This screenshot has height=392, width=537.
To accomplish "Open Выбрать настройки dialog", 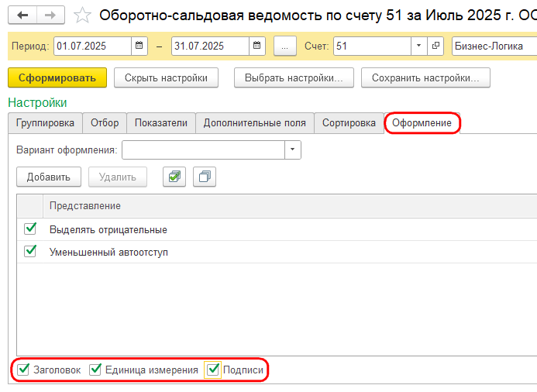I will point(294,77).
